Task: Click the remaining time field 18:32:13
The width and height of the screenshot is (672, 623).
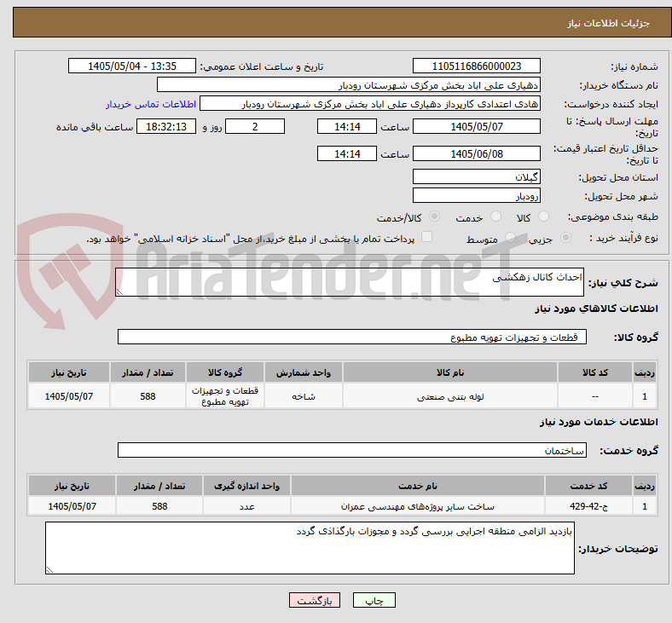Action: coord(166,126)
